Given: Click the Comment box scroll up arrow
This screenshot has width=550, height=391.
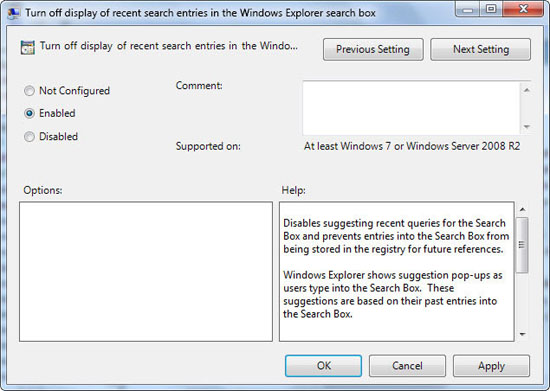Looking at the screenshot, I should pyautogui.click(x=526, y=90).
